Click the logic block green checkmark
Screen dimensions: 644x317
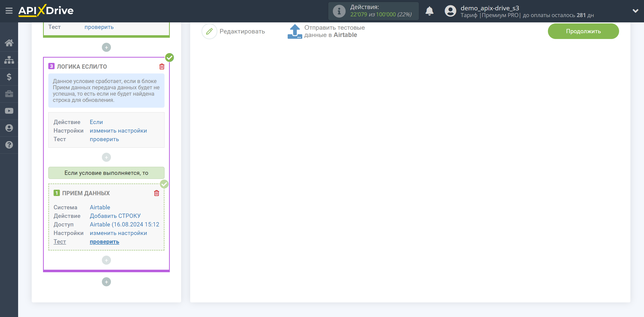tap(169, 58)
